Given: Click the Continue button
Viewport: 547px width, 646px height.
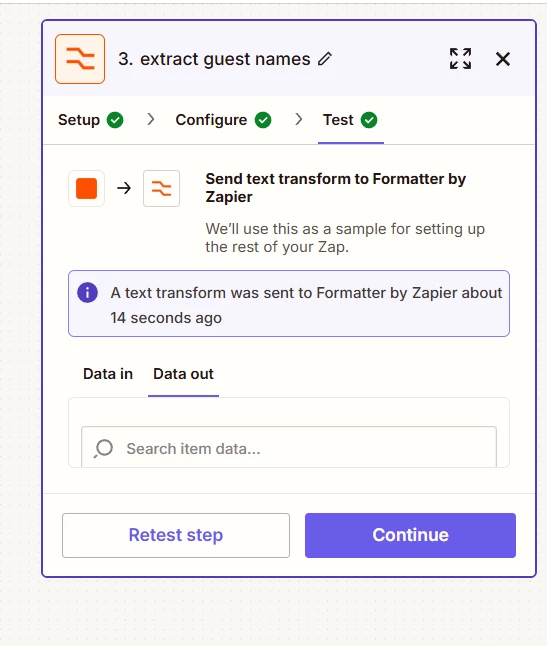Looking at the screenshot, I should (410, 535).
